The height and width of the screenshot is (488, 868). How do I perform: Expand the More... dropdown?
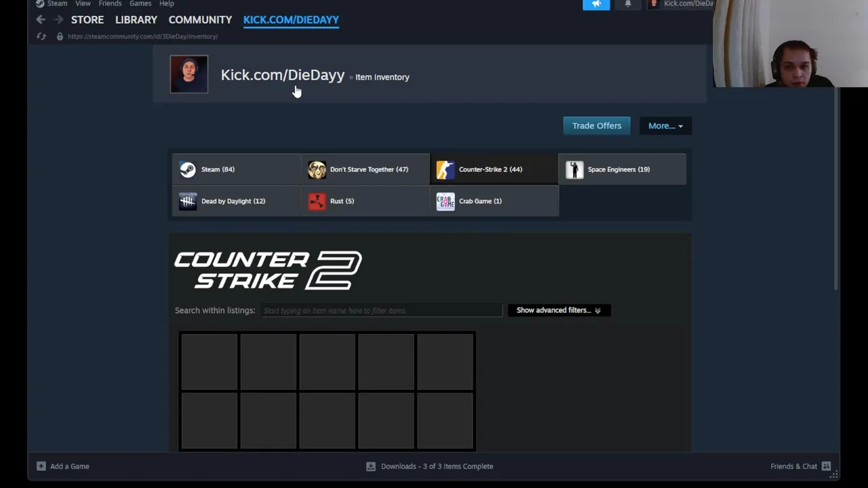(665, 125)
